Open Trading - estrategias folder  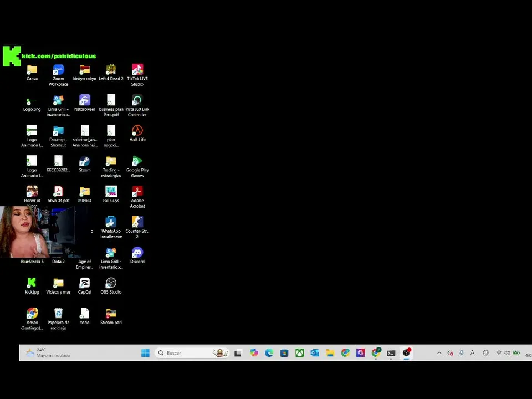click(111, 161)
